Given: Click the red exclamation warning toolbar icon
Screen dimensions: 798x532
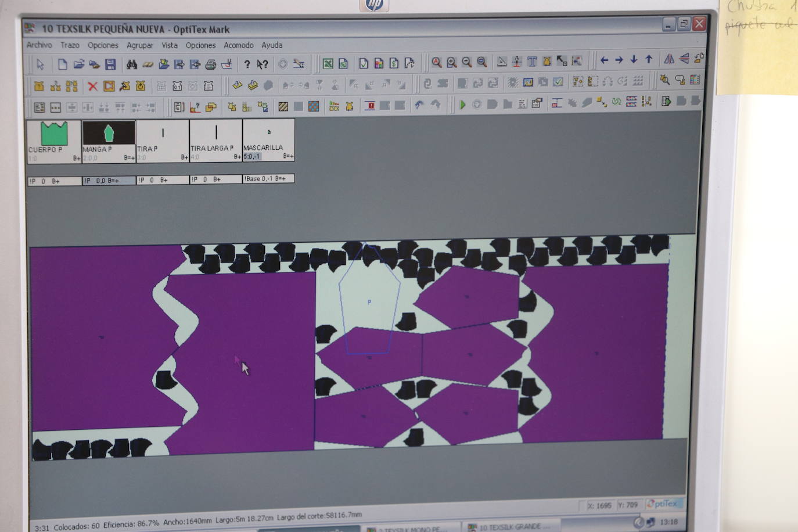Looking at the screenshot, I should [x=369, y=106].
